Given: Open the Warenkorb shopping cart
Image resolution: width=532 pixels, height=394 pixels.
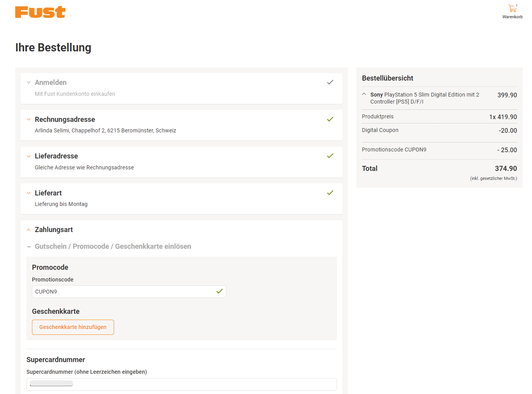Looking at the screenshot, I should point(512,11).
